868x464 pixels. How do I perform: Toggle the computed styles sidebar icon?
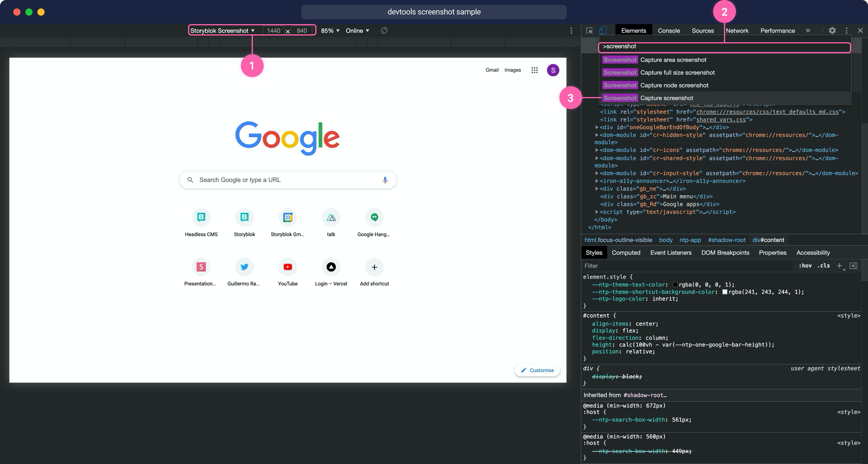tap(853, 266)
